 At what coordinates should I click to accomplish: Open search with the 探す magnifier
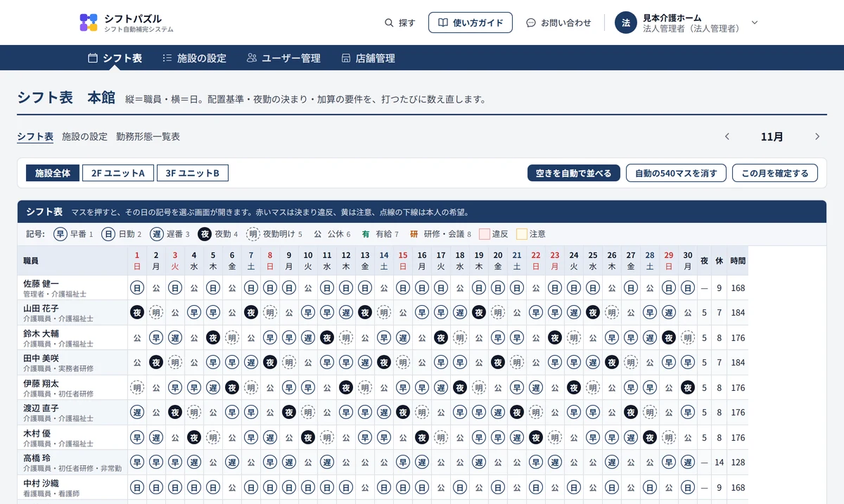[400, 22]
